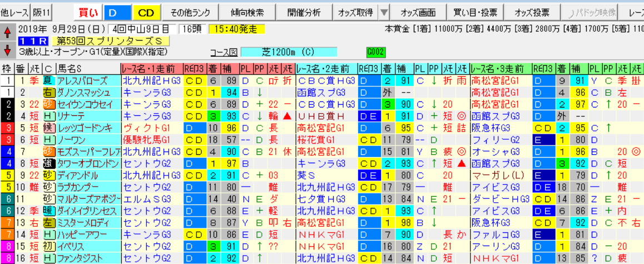This screenshot has width=644, height=264.
Task: Click the 11R race label
Action: 34,41
